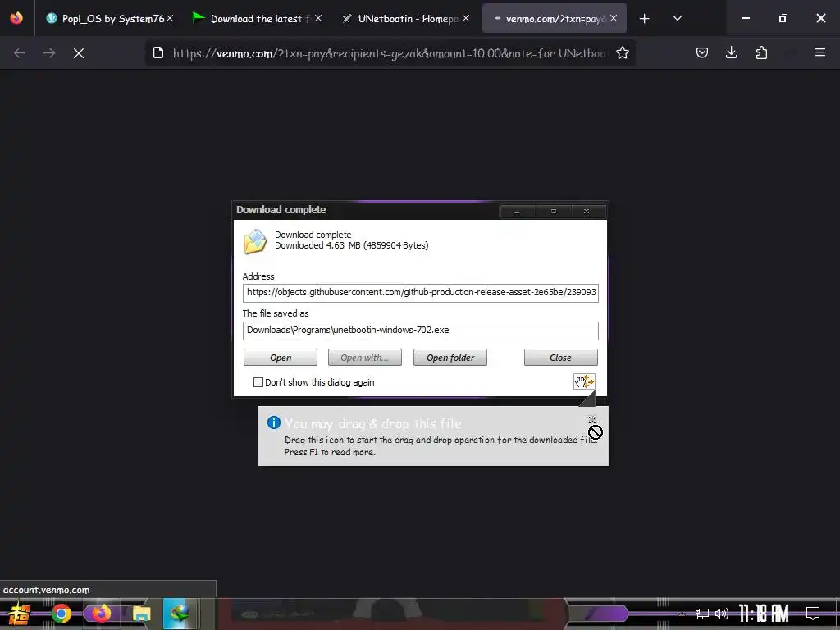
Task: Check Don't show this dialog again
Action: click(x=258, y=382)
